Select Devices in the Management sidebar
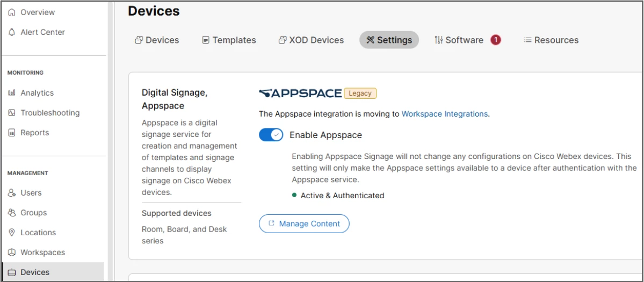 point(53,272)
